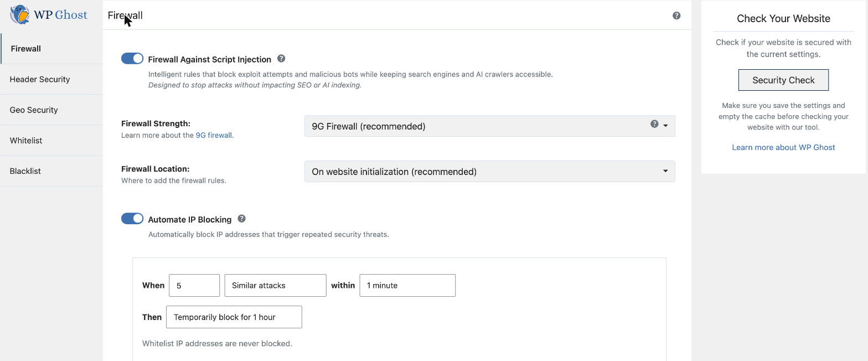Viewport: 868px width, 361px height.
Task: Click the attack count field showing 5
Action: [x=194, y=286]
